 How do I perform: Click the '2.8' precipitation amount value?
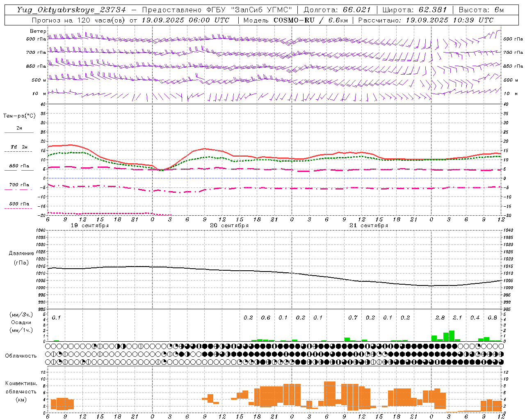[x=440, y=318]
